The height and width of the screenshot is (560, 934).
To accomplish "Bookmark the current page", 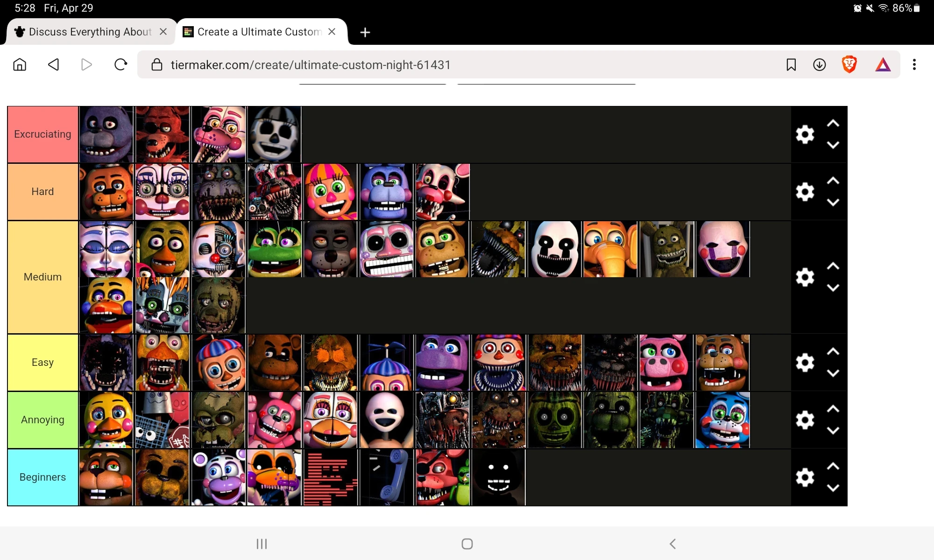I will pyautogui.click(x=790, y=64).
